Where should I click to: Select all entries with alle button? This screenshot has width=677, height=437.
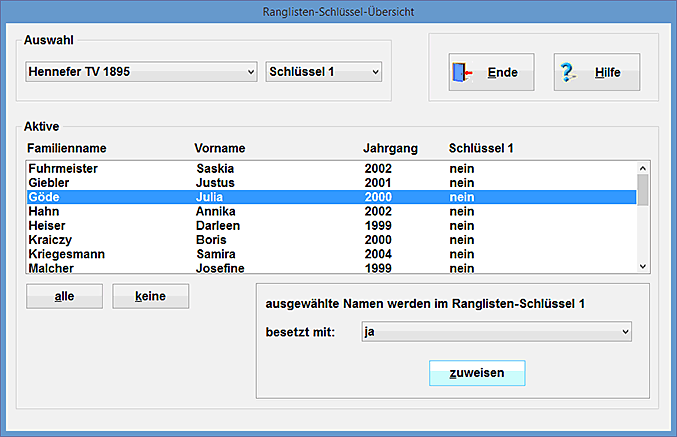pyautogui.click(x=64, y=296)
